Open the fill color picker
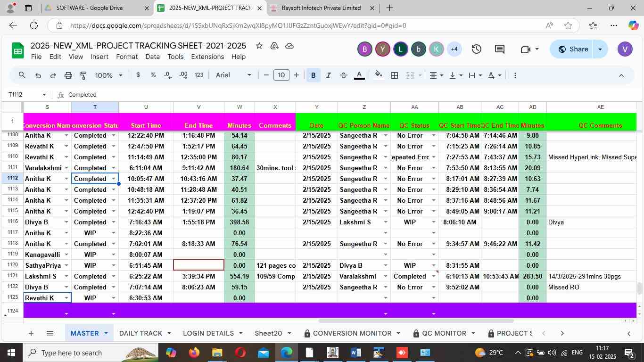Viewport: 644px width, 362px height. 378,75
